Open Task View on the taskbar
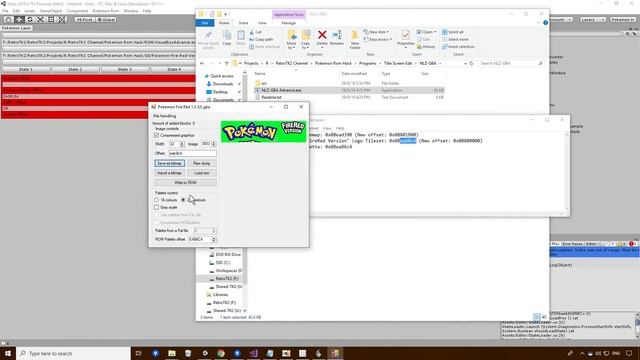Screen dimensions: 640x360 click(x=138, y=353)
